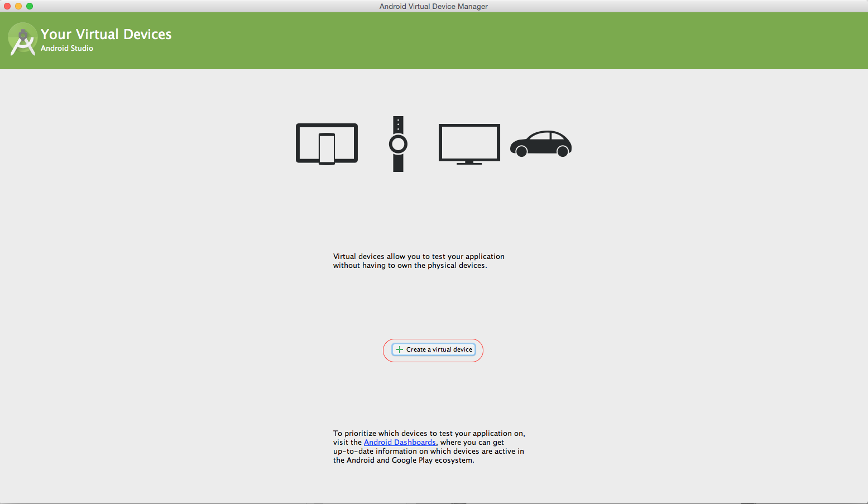
Task: Click the tablet and phone device icon
Action: pos(327,144)
